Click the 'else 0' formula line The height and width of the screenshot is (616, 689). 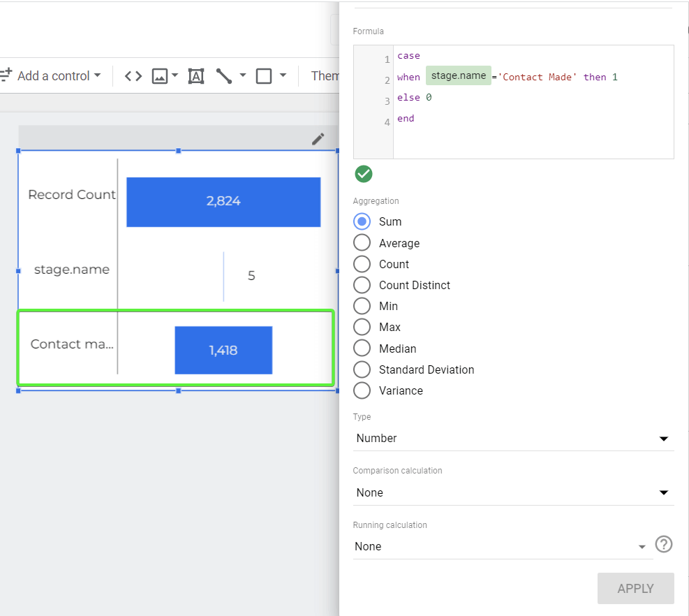pos(415,98)
